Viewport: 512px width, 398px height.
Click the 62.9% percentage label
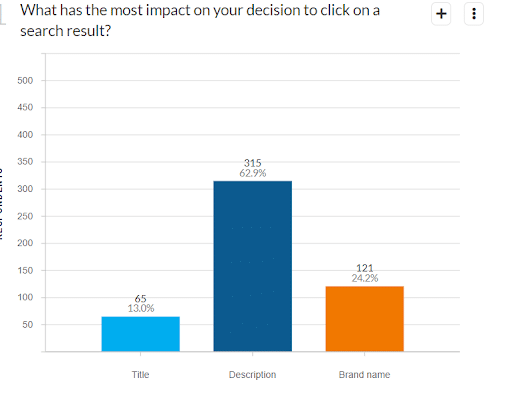pos(253,173)
